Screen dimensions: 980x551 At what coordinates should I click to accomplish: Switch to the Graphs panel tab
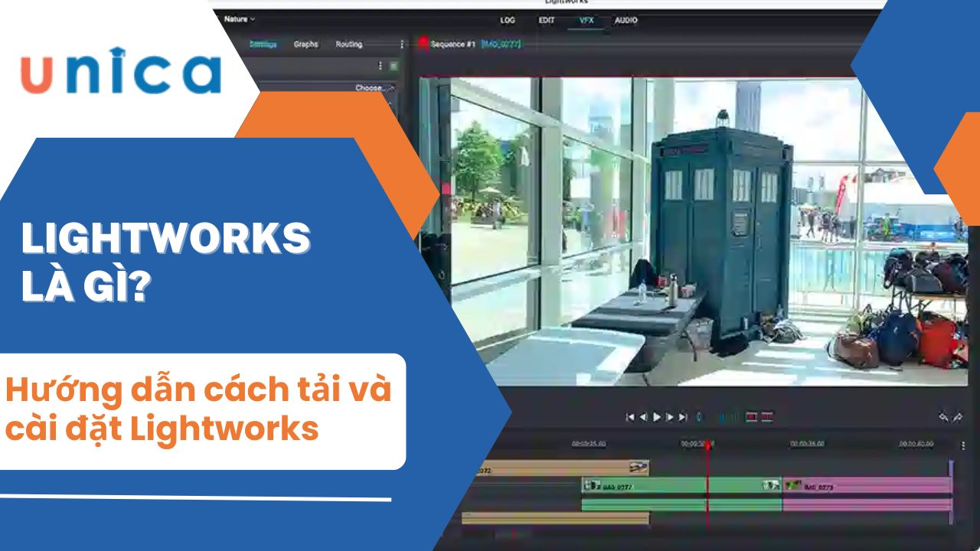coord(305,44)
